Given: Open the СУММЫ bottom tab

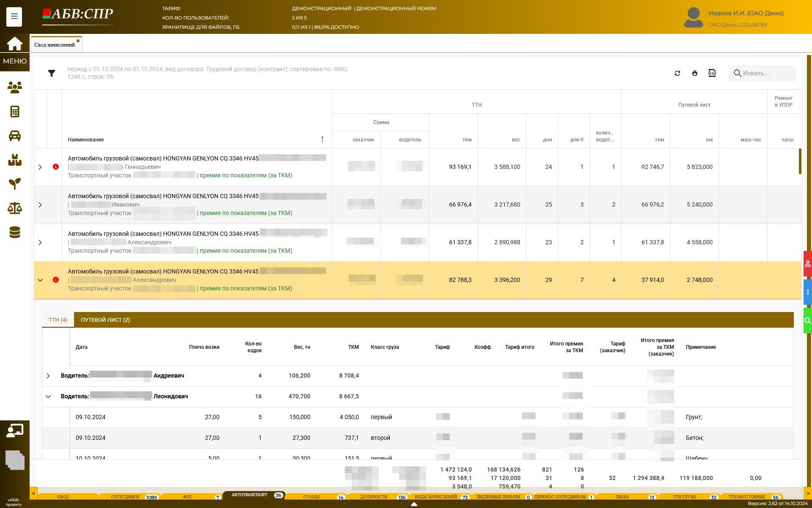Looking at the screenshot, I should click(x=316, y=497).
